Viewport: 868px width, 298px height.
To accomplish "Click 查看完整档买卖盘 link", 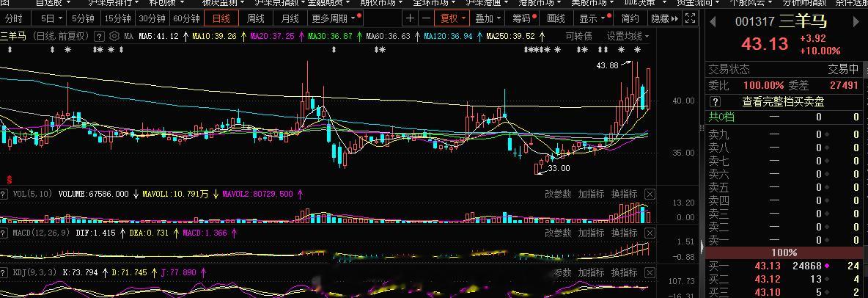I will (x=783, y=102).
